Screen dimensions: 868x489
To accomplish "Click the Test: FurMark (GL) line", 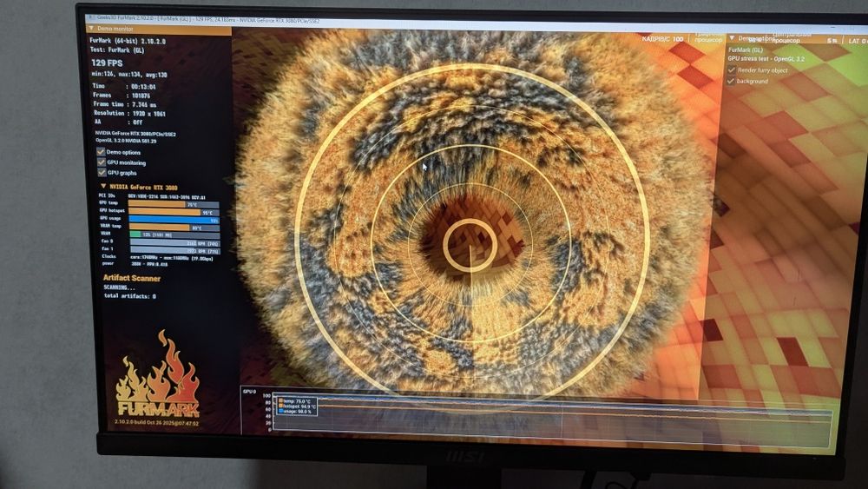I will tap(117, 50).
